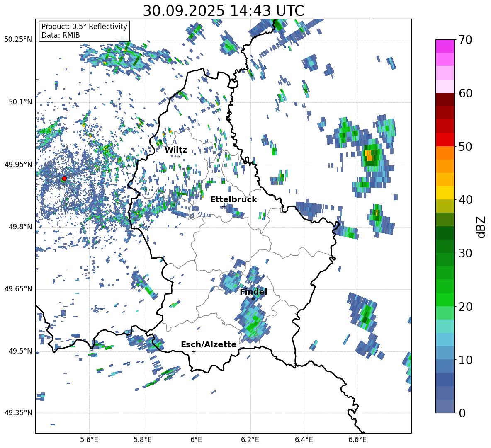Click the 60 tick label on colorbar
Screen dimensions: 491x448
tap(465, 93)
